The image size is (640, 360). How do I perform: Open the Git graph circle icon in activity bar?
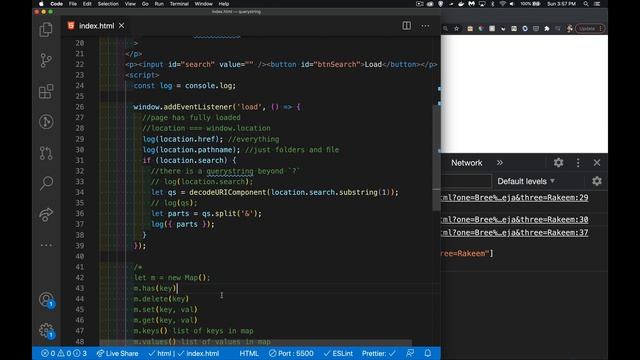(46, 122)
